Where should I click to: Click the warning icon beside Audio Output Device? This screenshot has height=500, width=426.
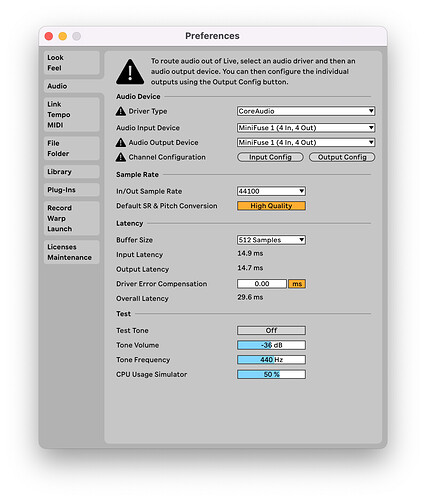[121, 143]
